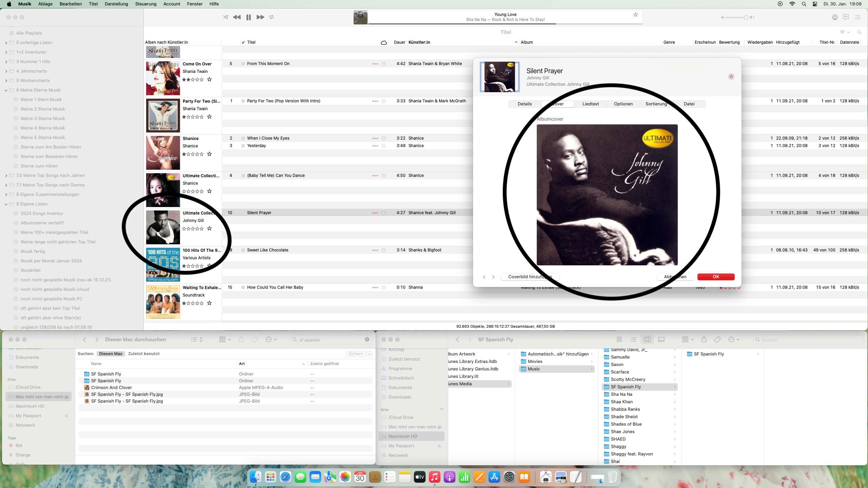Image resolution: width=868 pixels, height=488 pixels.
Task: Favorite the Young Love song star
Action: coord(635,15)
